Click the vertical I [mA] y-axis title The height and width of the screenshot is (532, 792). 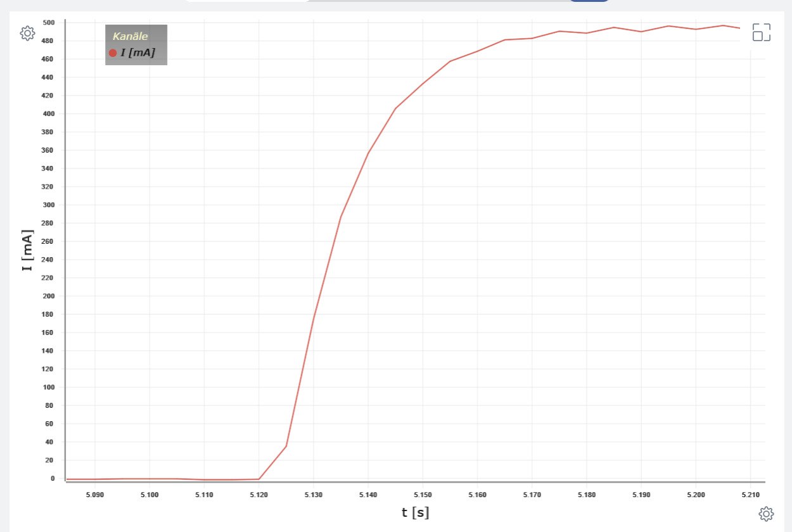[x=27, y=250]
